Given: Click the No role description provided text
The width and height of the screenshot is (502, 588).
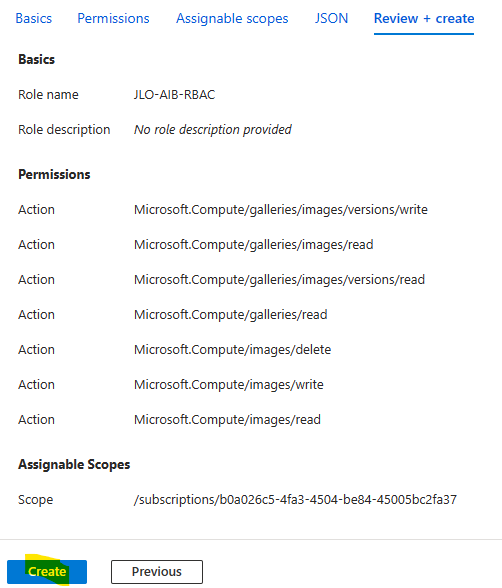Looking at the screenshot, I should pos(213,130).
